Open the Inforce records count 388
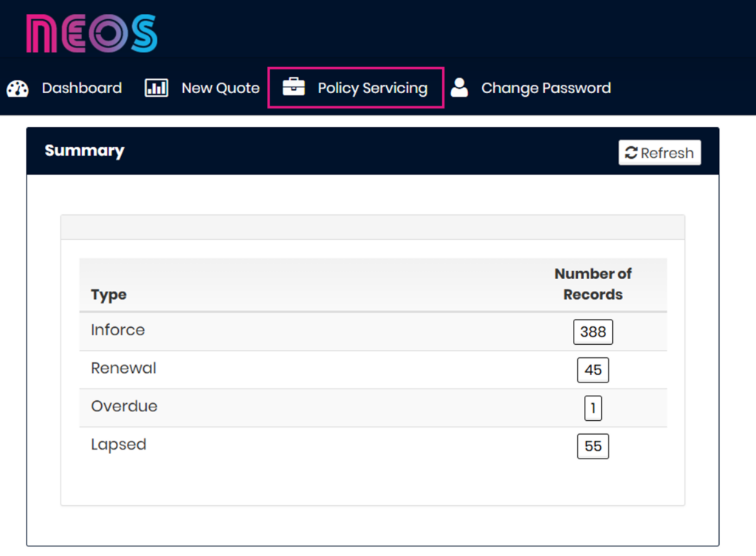Screen dimensions: 756x556 (593, 332)
